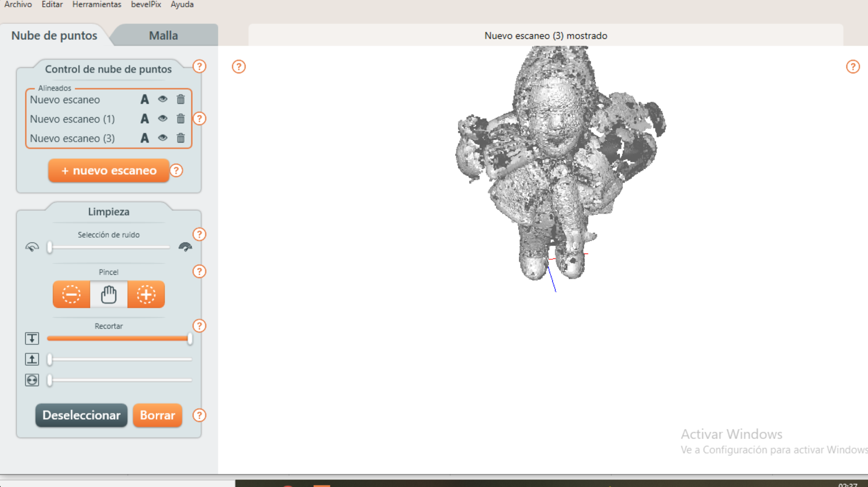This screenshot has width=868, height=487.
Task: Click the crop from top icon
Action: click(x=32, y=339)
